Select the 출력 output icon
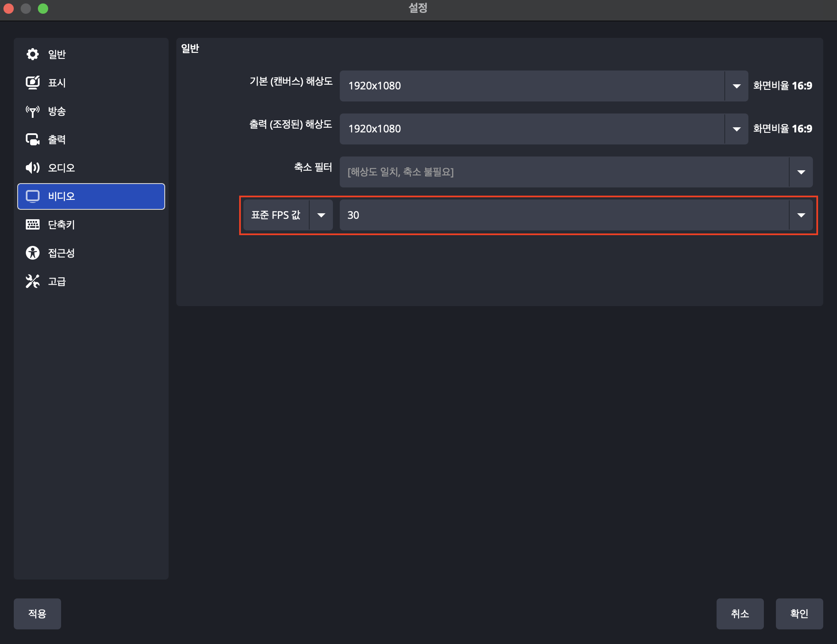 point(33,139)
